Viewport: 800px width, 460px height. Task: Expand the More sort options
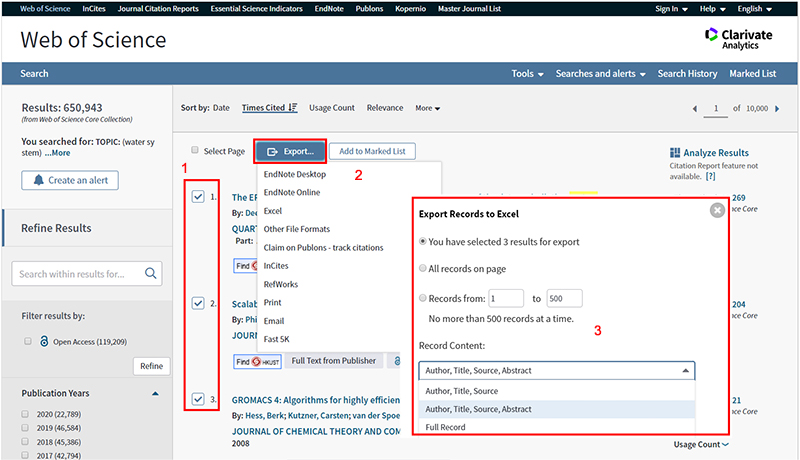click(428, 108)
